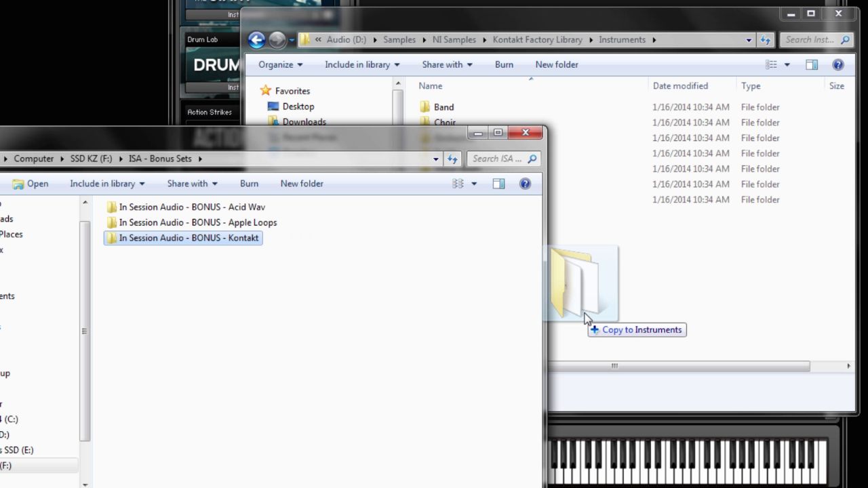Open the help icon in Instruments window
Viewport: 868px width, 488px height.
[838, 65]
